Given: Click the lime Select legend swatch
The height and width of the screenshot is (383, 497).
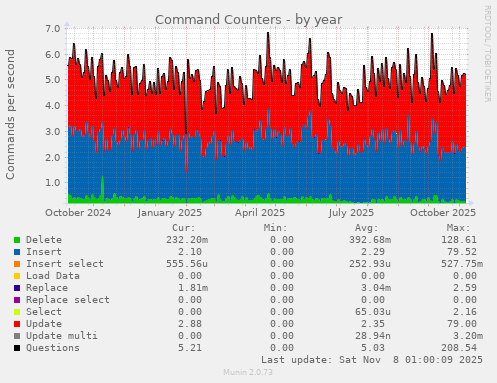Looking at the screenshot, I should [17, 312].
